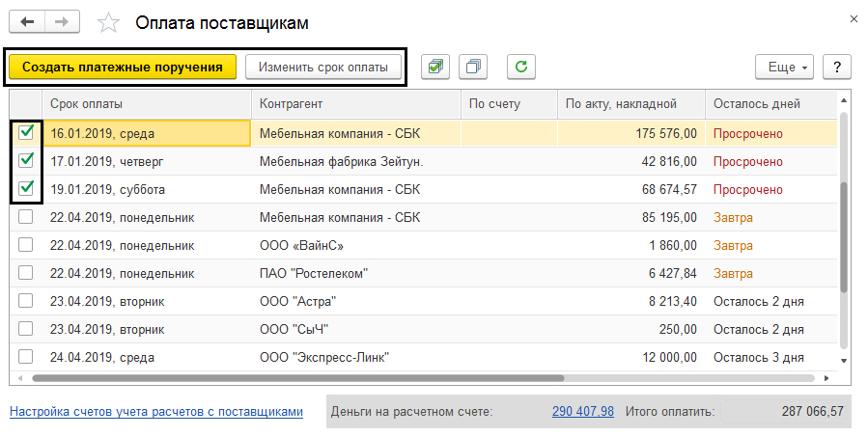
Task: Click Изменить срок оплаты button
Action: tap(322, 67)
